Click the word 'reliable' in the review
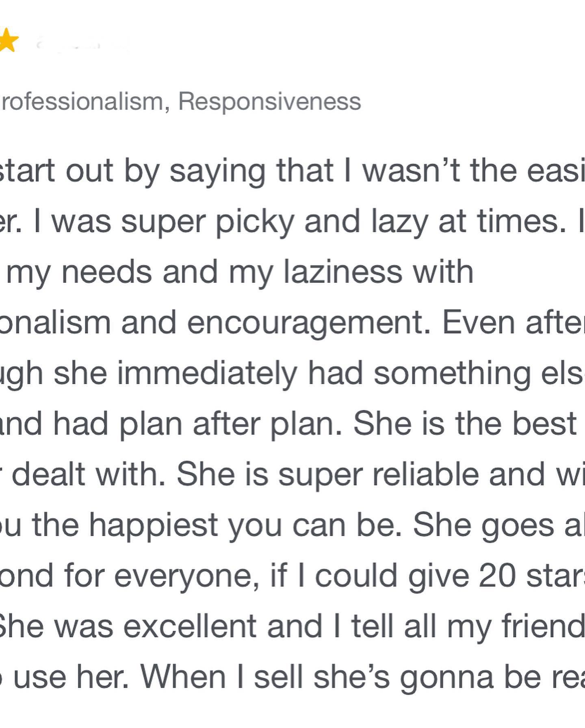Image resolution: width=585 pixels, height=728 pixels. pos(426,474)
